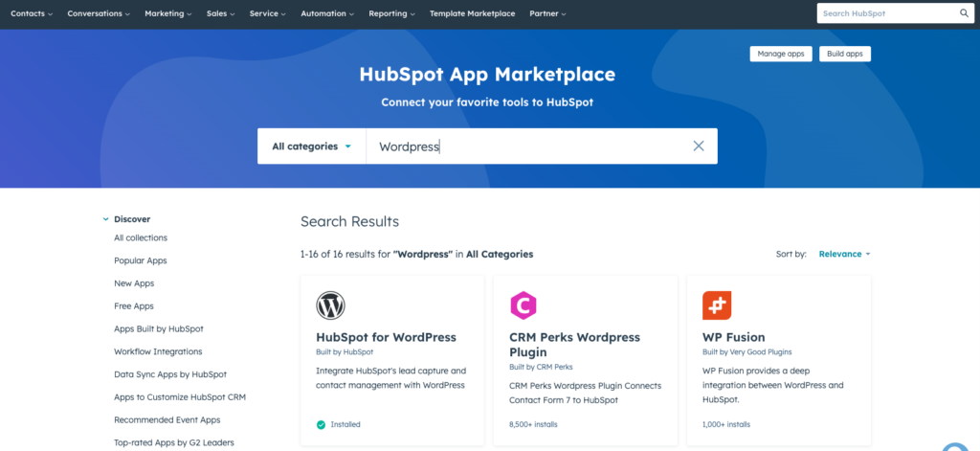Click the Manage apps button
The height and width of the screenshot is (451, 980).
(x=781, y=54)
